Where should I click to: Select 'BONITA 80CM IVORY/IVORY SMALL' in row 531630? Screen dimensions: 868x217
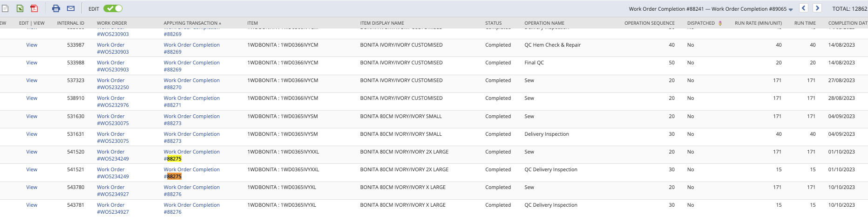click(x=401, y=116)
